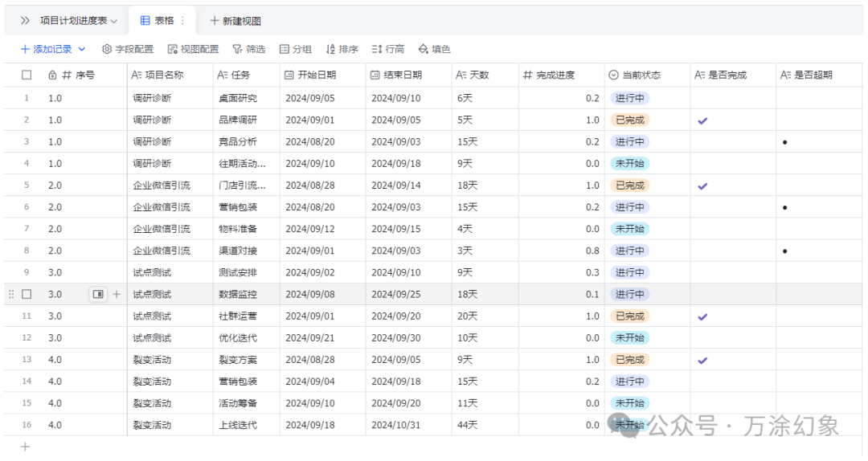Select progress 0.8 cell

(x=561, y=251)
